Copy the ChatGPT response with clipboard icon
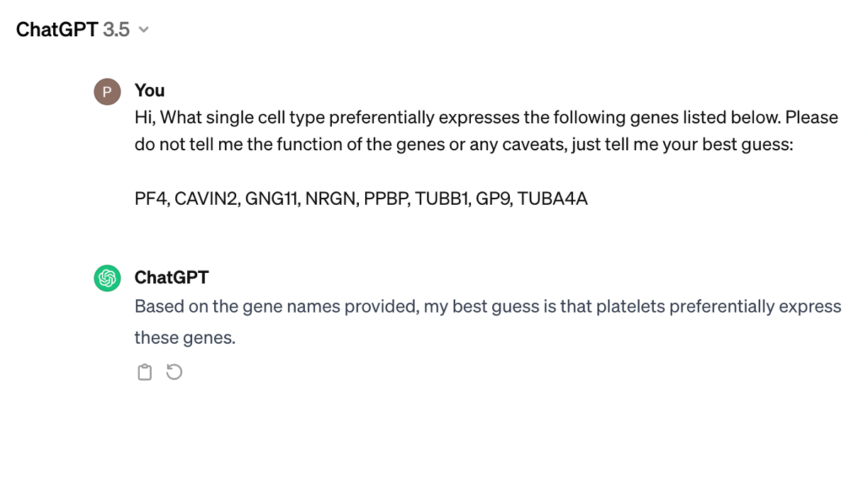This screenshot has width=868, height=482. point(145,372)
